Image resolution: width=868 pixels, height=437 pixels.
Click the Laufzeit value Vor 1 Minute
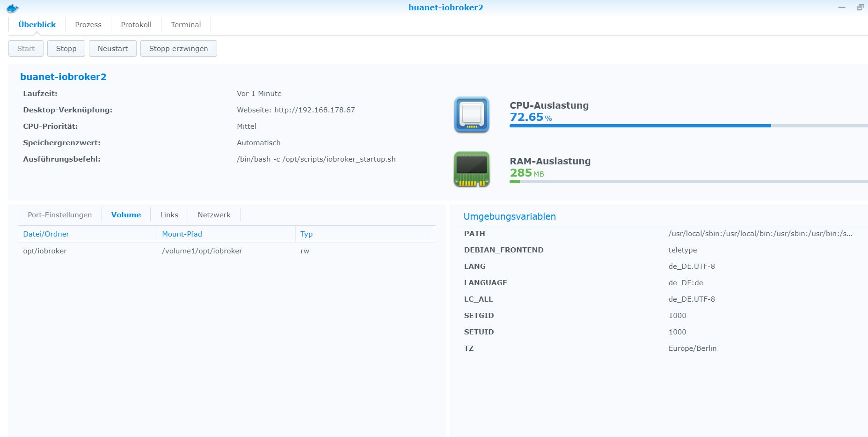[259, 93]
